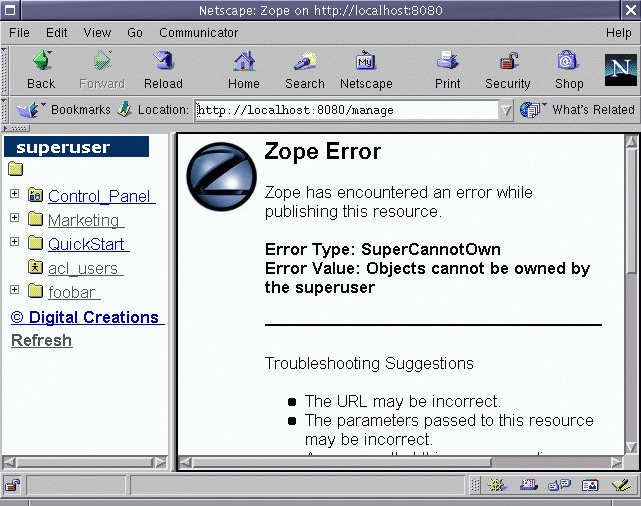Open the Home page icon

tap(244, 61)
